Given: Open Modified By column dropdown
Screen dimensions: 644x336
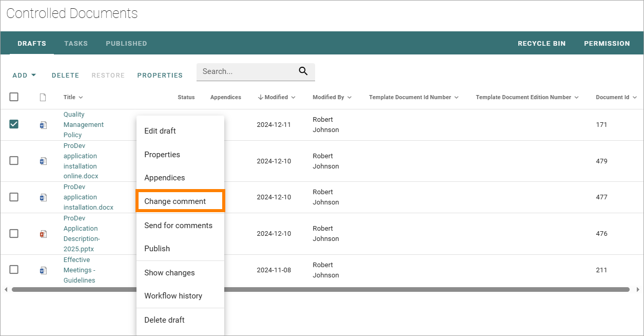Looking at the screenshot, I should coord(349,97).
